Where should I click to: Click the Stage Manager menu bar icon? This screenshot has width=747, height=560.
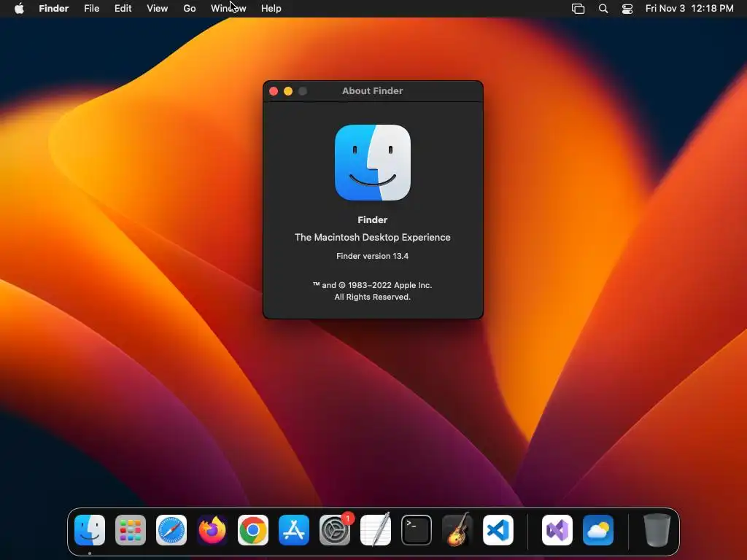tap(578, 9)
